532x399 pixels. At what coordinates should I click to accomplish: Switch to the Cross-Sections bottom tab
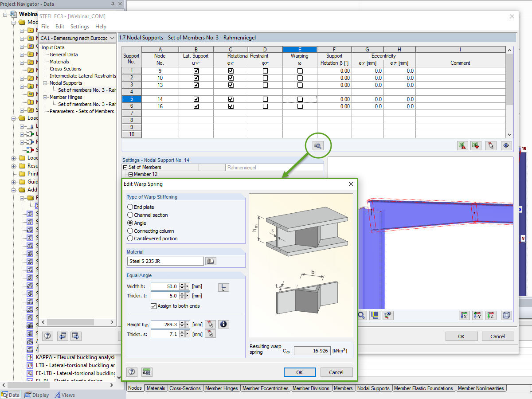(185, 388)
